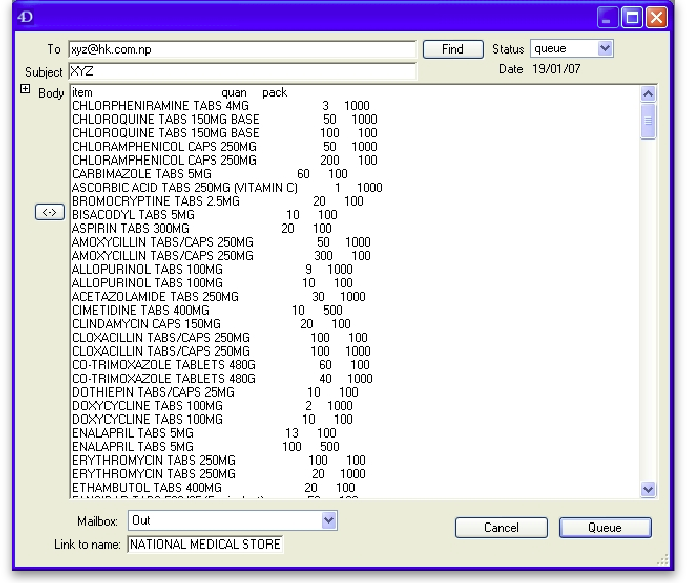
Task: Expand the Body section plus icon
Action: tap(25, 90)
